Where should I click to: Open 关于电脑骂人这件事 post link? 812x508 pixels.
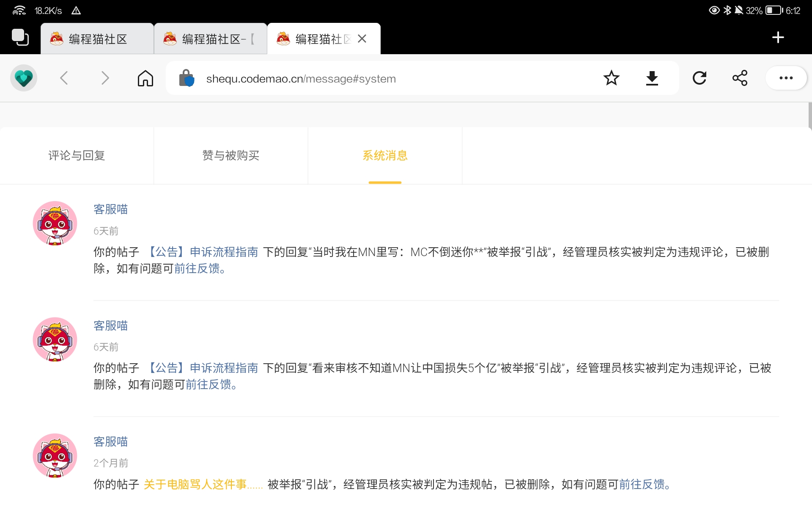(203, 484)
